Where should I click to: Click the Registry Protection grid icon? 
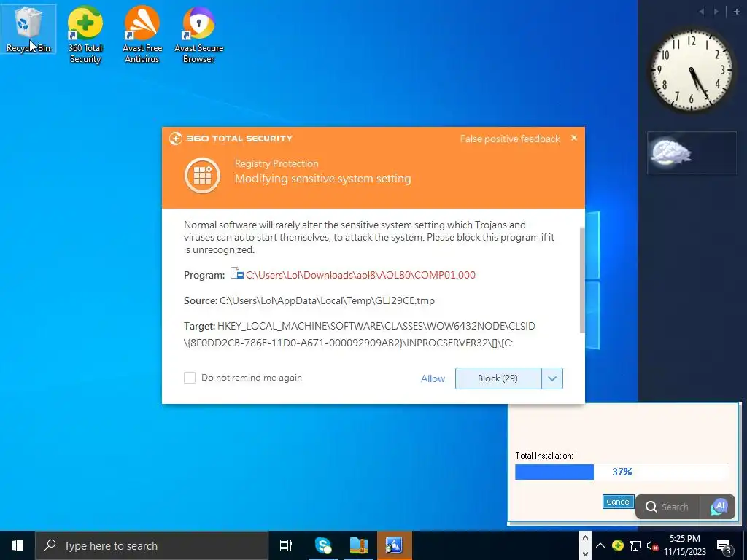(202, 175)
